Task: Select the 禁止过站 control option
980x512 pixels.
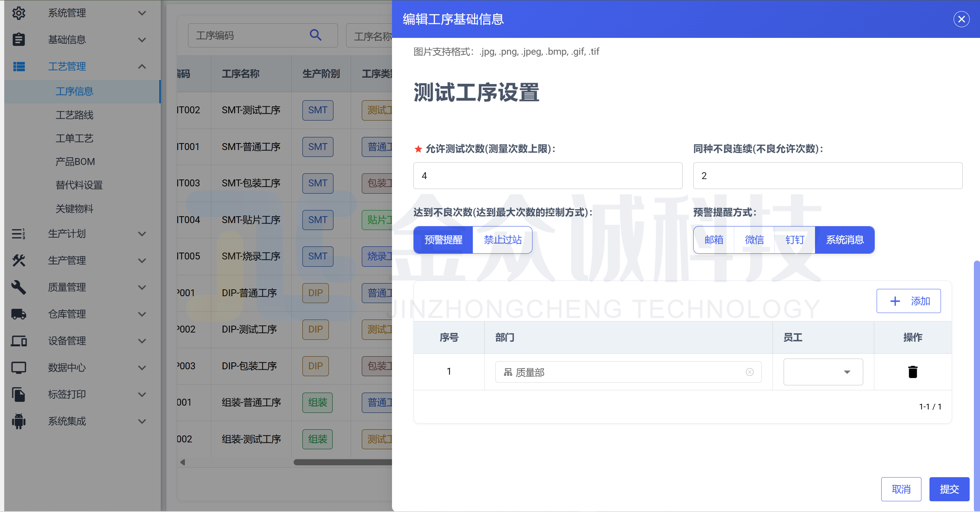Action: pyautogui.click(x=502, y=240)
